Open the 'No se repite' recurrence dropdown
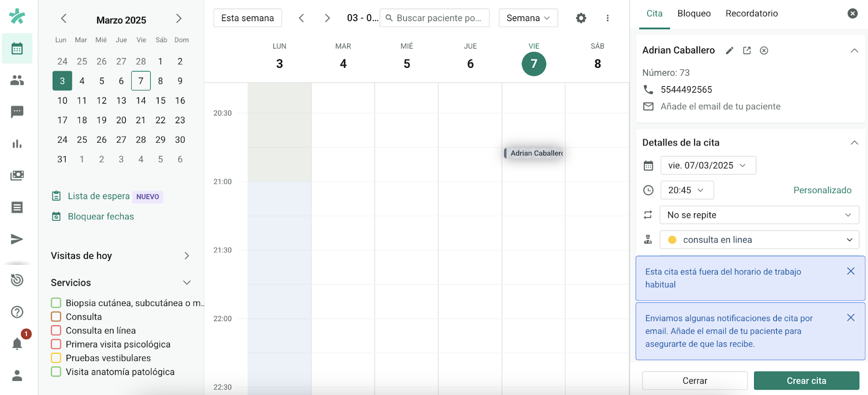Image resolution: width=868 pixels, height=395 pixels. [x=758, y=215]
